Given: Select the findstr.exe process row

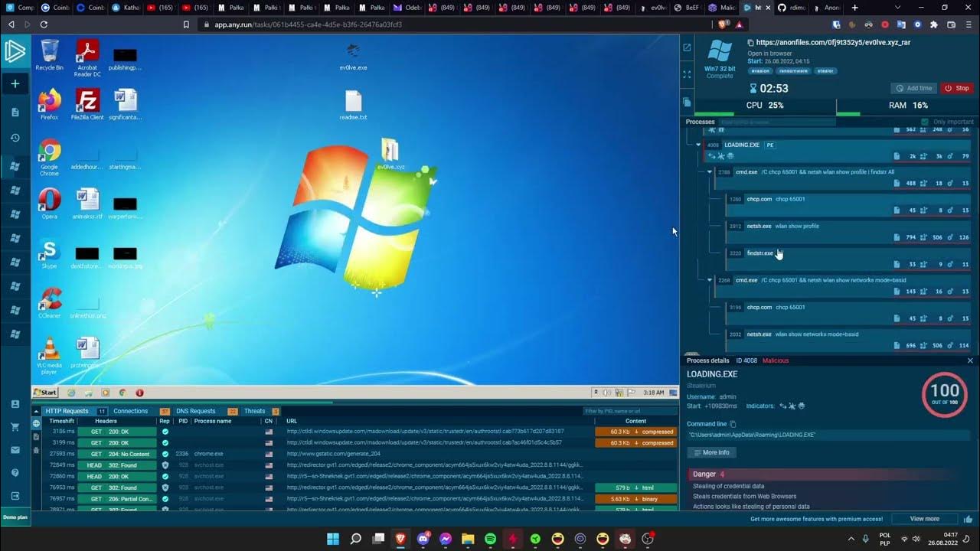Looking at the screenshot, I should click(848, 258).
